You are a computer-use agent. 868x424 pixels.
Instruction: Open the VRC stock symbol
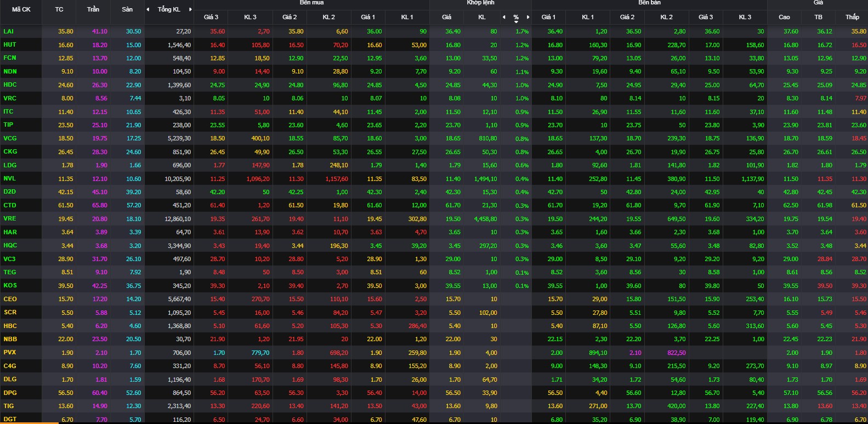coord(10,98)
